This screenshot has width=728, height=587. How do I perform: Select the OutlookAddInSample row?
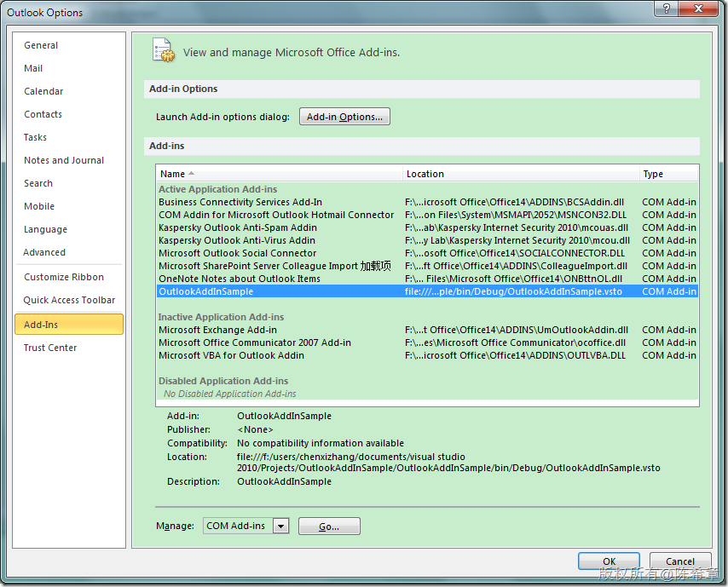(x=427, y=291)
